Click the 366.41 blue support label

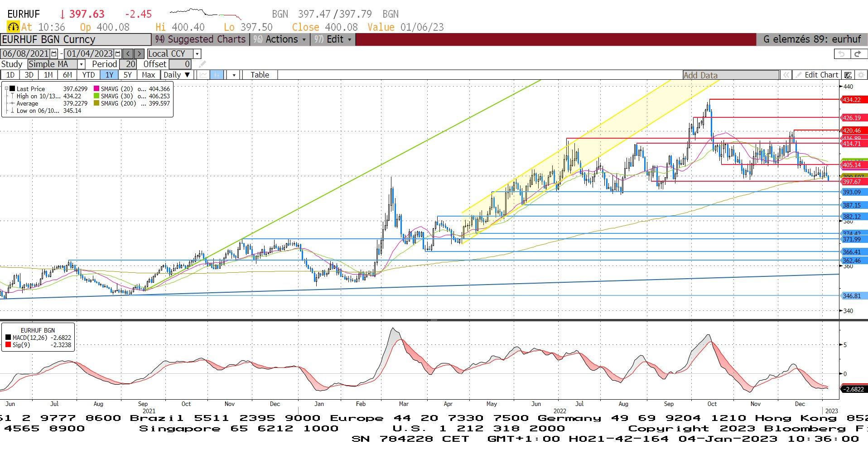pos(854,252)
